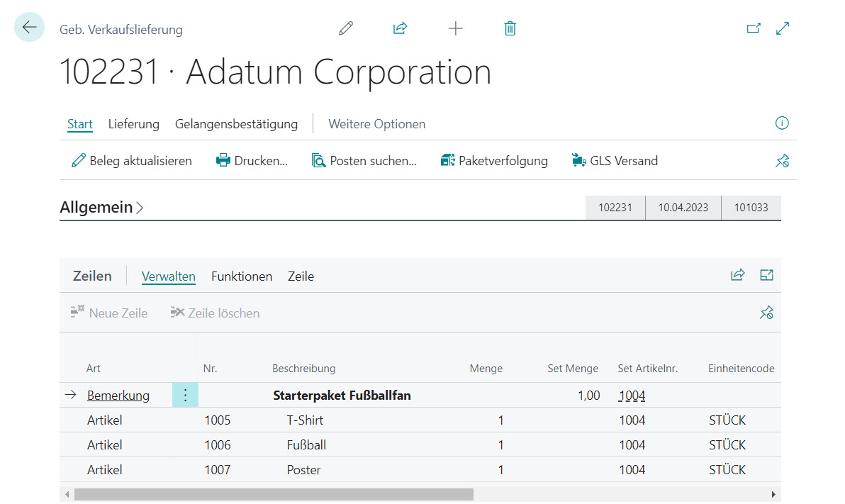Click the Menge column header

pos(486,369)
